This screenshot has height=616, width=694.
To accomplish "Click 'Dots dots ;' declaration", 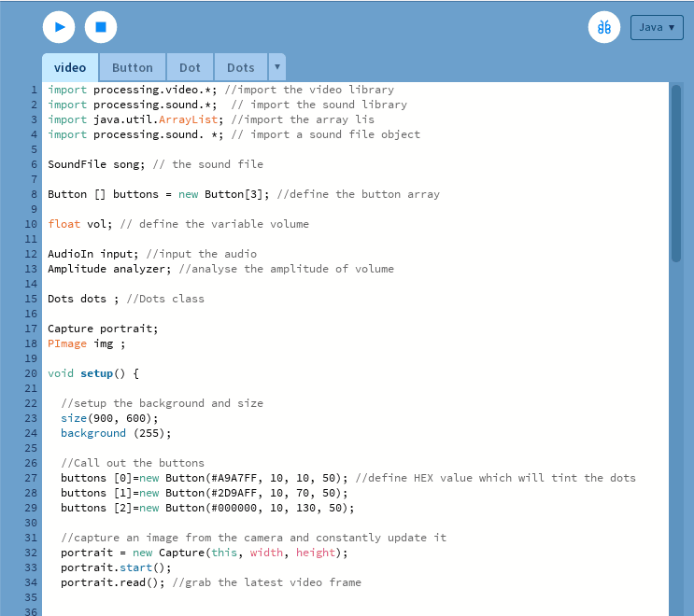I will pos(83,299).
